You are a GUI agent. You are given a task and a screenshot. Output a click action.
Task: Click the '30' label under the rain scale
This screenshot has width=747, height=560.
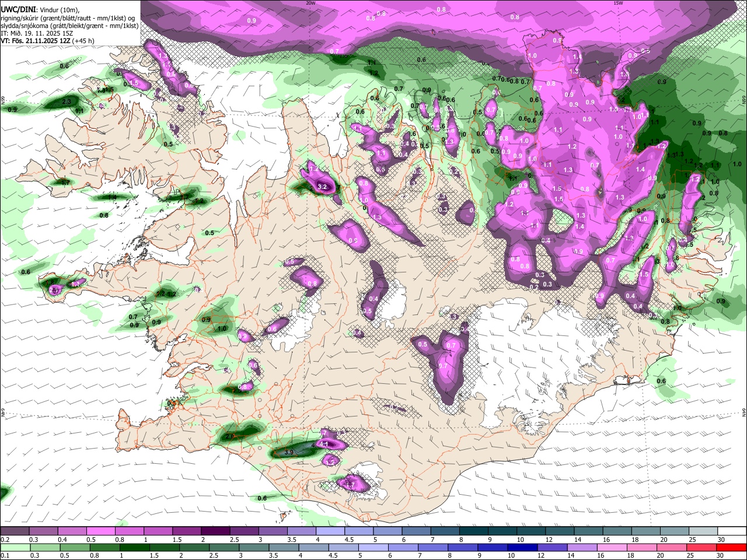click(x=721, y=556)
